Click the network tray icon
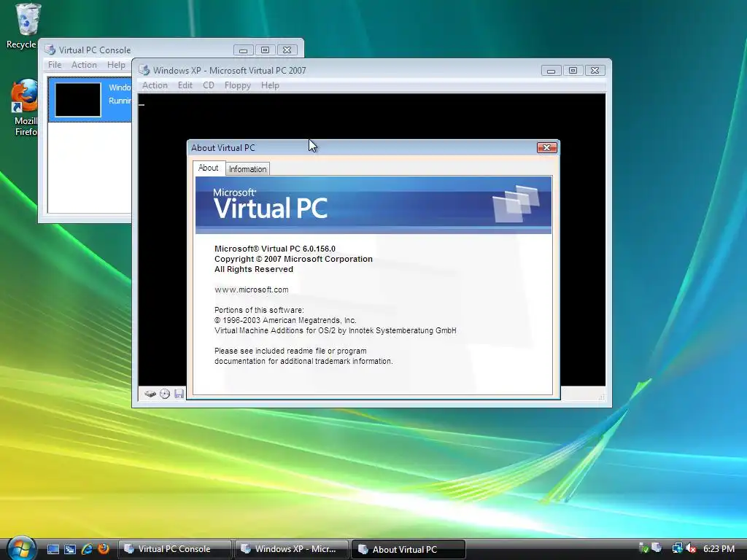The height and width of the screenshot is (560, 747). click(x=676, y=548)
